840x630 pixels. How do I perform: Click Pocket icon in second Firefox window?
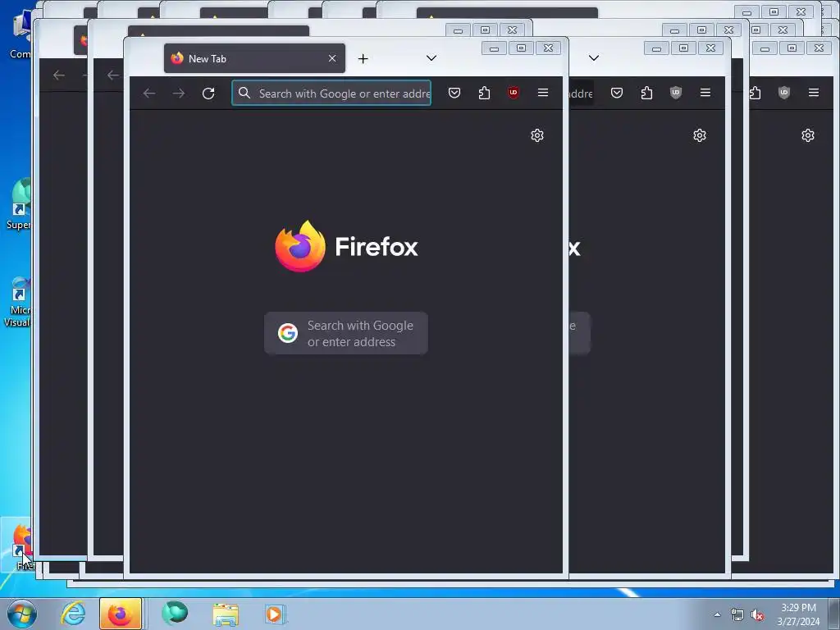[x=617, y=93]
